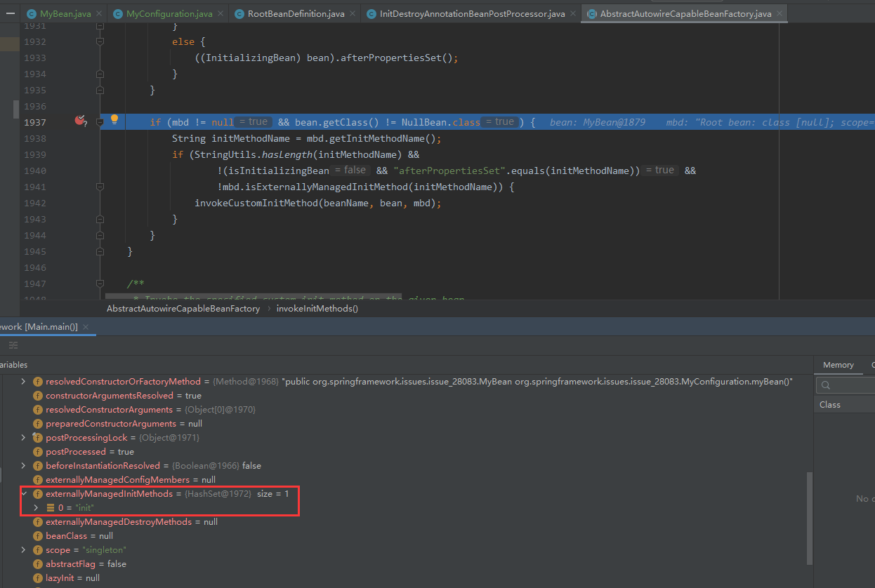Select the AbstractAutowireCapableBeanFactory.java tab
The height and width of the screenshot is (588, 875).
[685, 14]
